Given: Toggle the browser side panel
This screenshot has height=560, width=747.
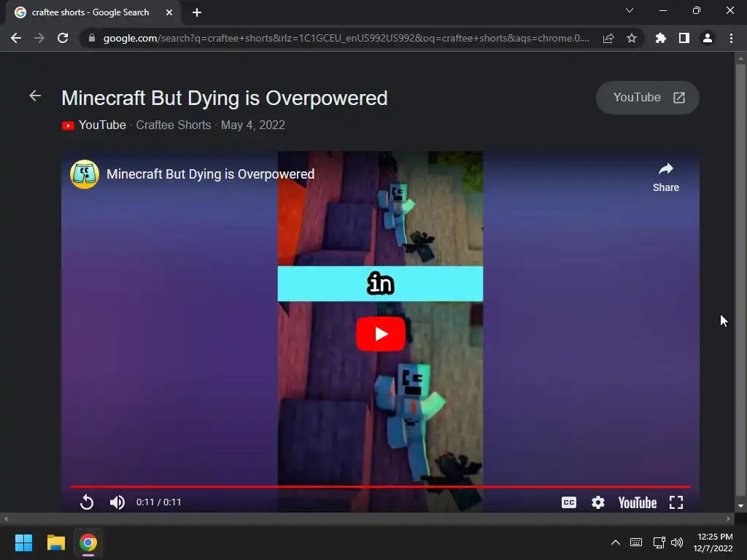Looking at the screenshot, I should [x=684, y=38].
